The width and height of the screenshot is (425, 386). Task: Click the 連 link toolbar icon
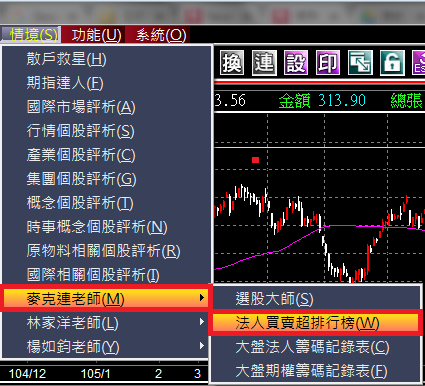click(x=264, y=63)
